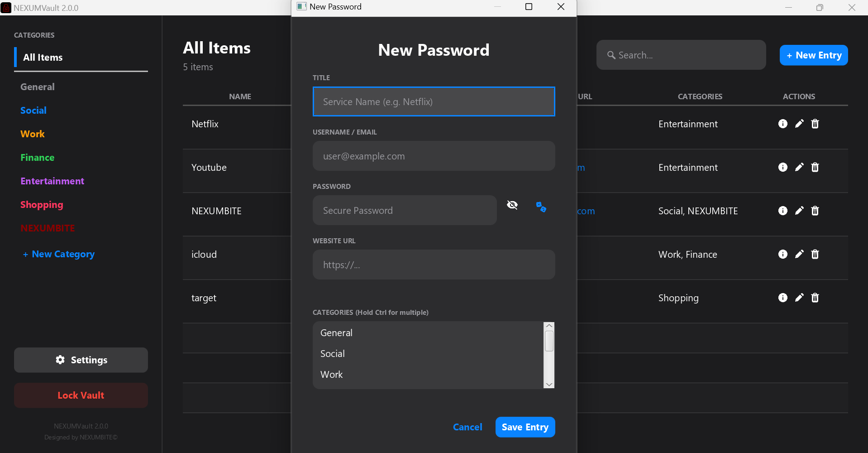The height and width of the screenshot is (453, 868).
Task: Click the magnifier icon in the search bar
Action: (611, 55)
